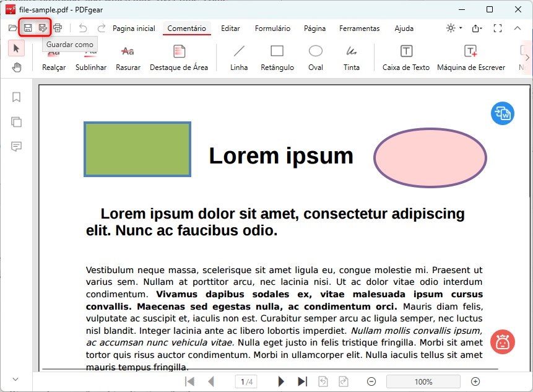
Task: Open the Ferramentas menu
Action: (359, 28)
